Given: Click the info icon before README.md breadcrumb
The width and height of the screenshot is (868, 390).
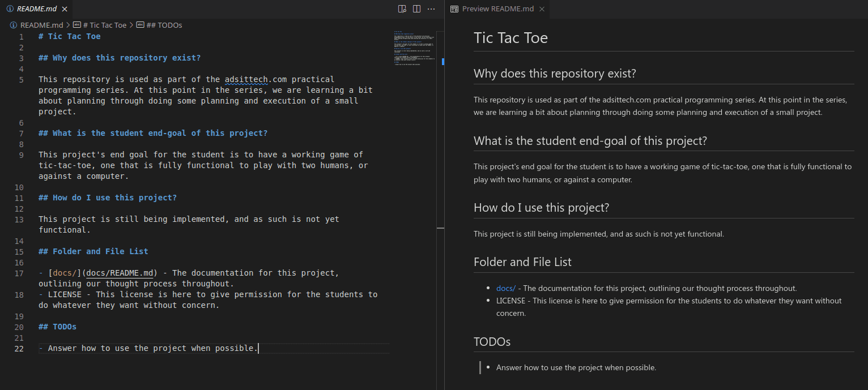Looking at the screenshot, I should click(12, 25).
